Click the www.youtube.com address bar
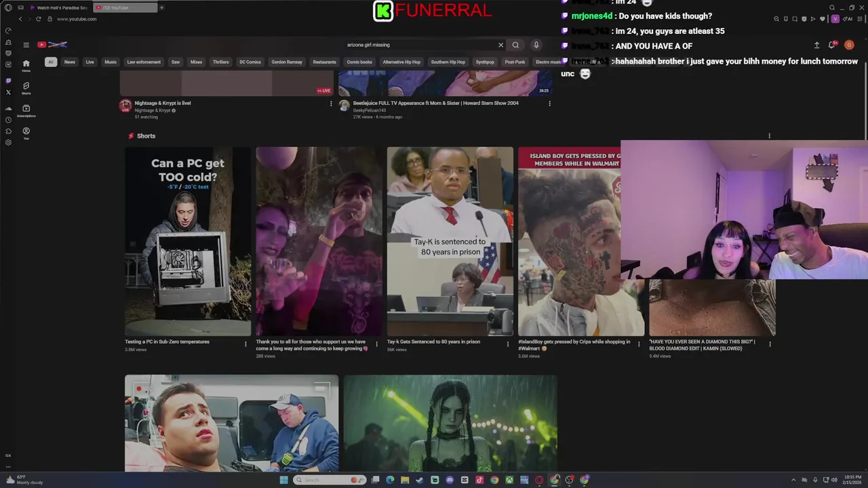The image size is (868, 488). (x=77, y=19)
